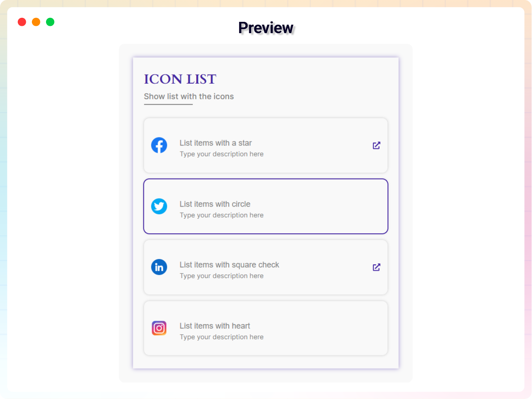The image size is (532, 399).
Task: Click description under circle list item
Action: 221,215
